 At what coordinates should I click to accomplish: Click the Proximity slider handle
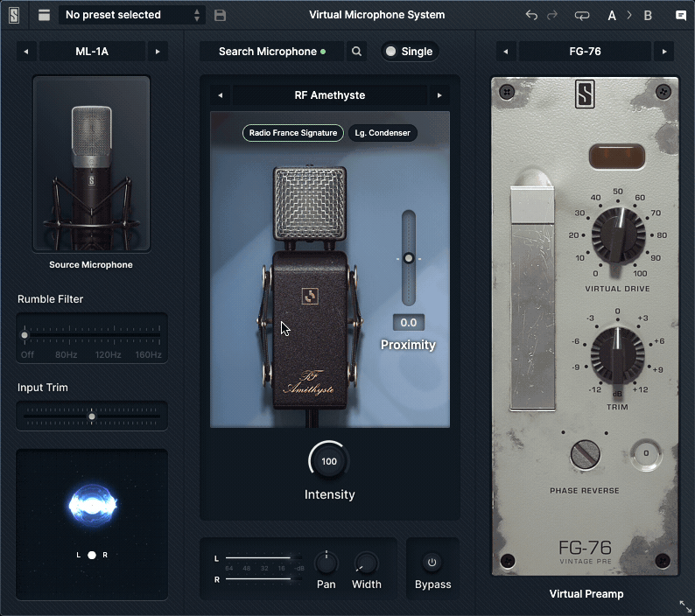pyautogui.click(x=409, y=258)
